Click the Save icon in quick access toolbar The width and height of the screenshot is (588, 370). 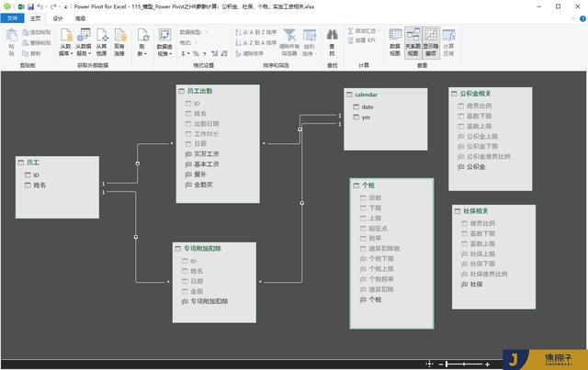click(30, 6)
